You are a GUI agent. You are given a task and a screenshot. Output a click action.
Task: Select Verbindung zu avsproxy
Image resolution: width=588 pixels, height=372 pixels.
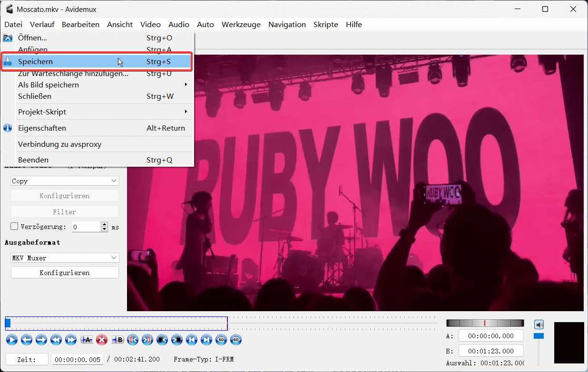click(x=98, y=144)
